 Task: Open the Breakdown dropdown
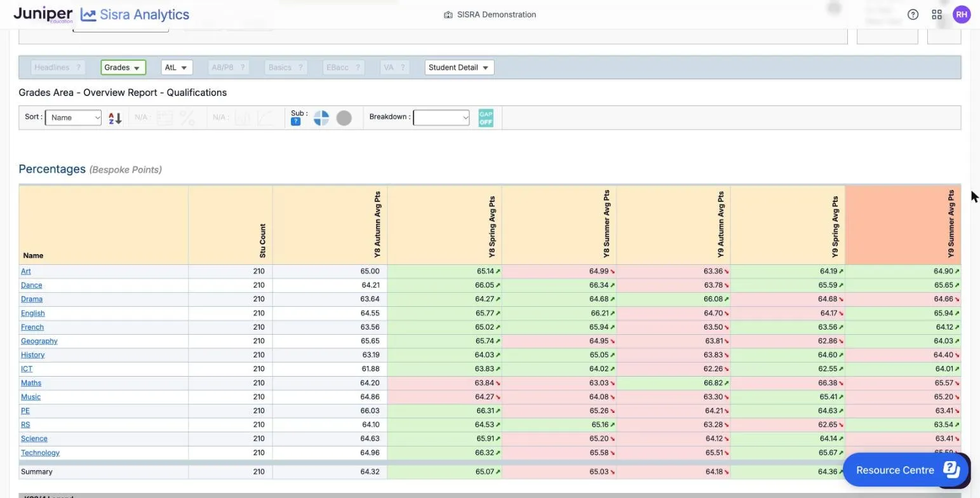[441, 118]
